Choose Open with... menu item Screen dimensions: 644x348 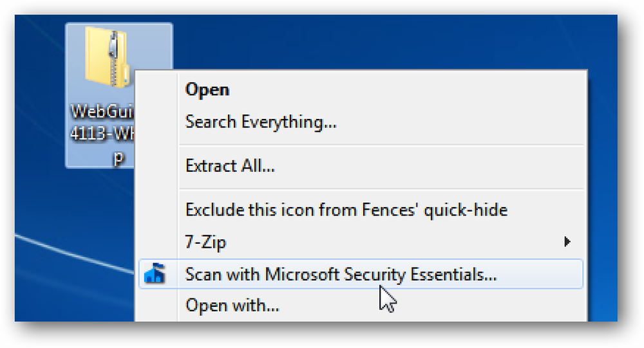232,306
